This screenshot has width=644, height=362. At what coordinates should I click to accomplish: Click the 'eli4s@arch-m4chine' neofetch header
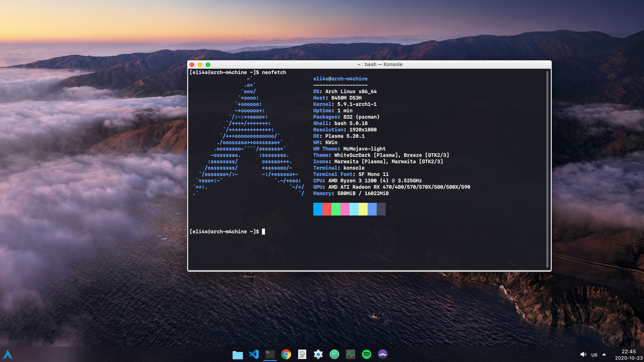[x=340, y=79]
